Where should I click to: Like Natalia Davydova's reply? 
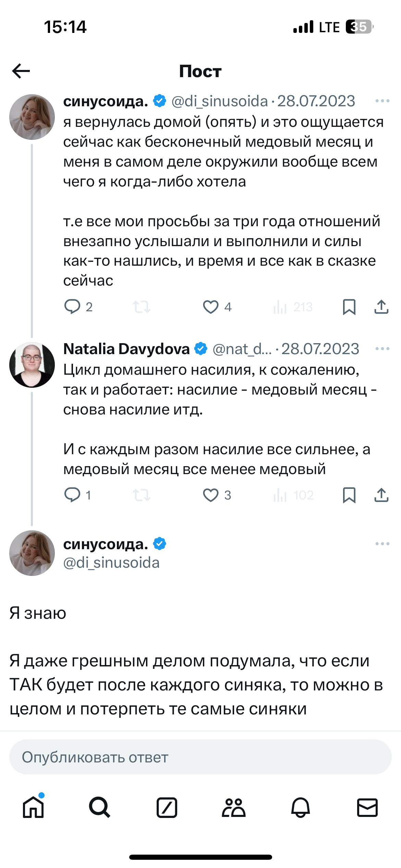[211, 495]
